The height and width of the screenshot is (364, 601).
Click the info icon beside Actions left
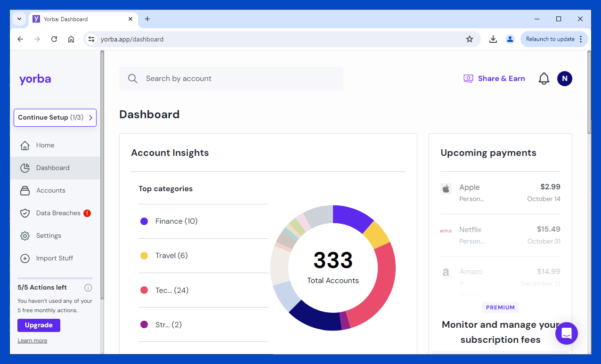pyautogui.click(x=88, y=288)
